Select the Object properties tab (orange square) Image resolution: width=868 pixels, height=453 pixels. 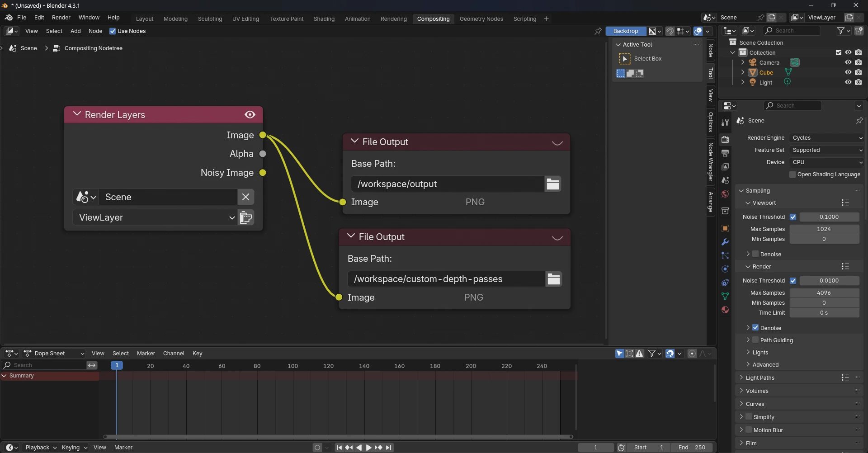(x=725, y=228)
